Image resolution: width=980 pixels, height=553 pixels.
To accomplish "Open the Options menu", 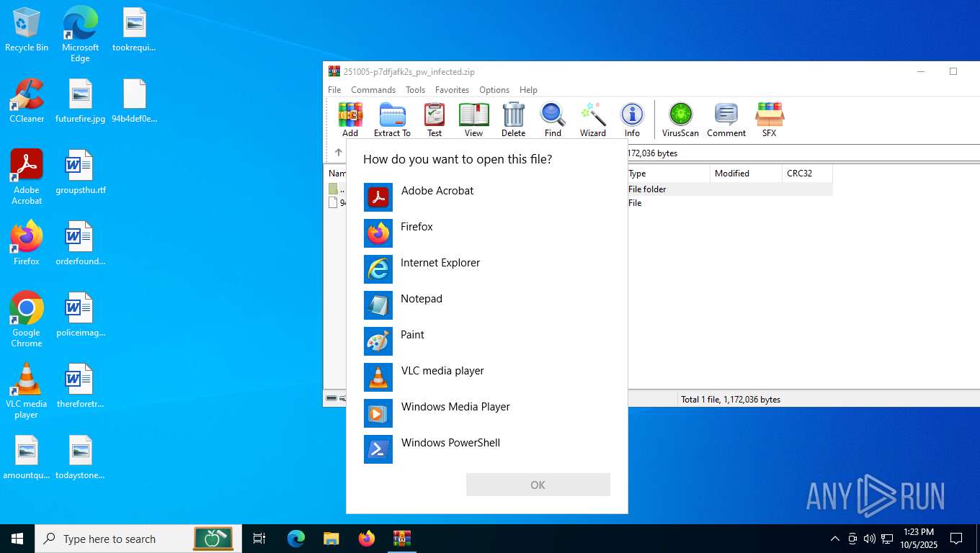I will tap(494, 90).
